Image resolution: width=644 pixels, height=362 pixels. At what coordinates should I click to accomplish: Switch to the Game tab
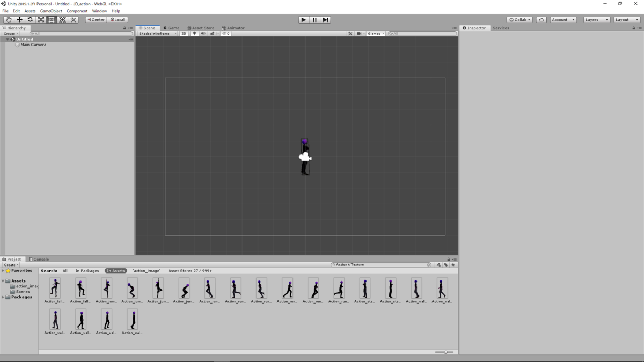click(x=172, y=28)
